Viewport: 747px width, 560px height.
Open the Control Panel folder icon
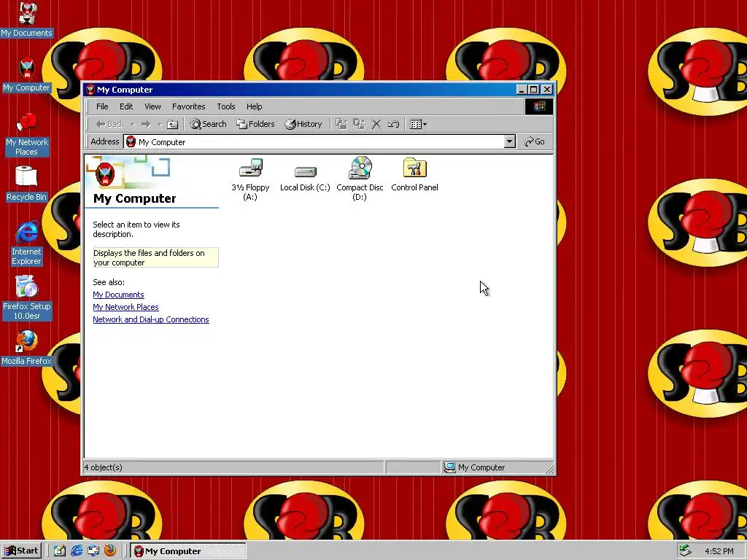pos(414,168)
